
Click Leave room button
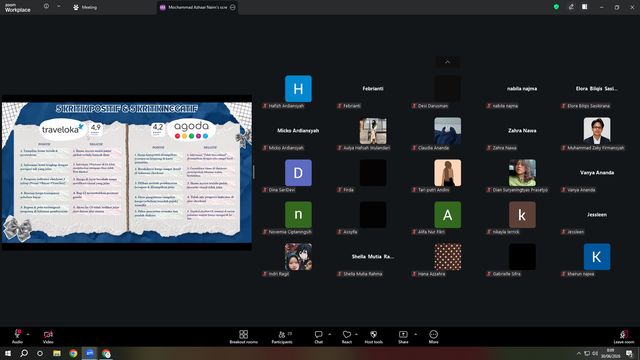[624, 337]
